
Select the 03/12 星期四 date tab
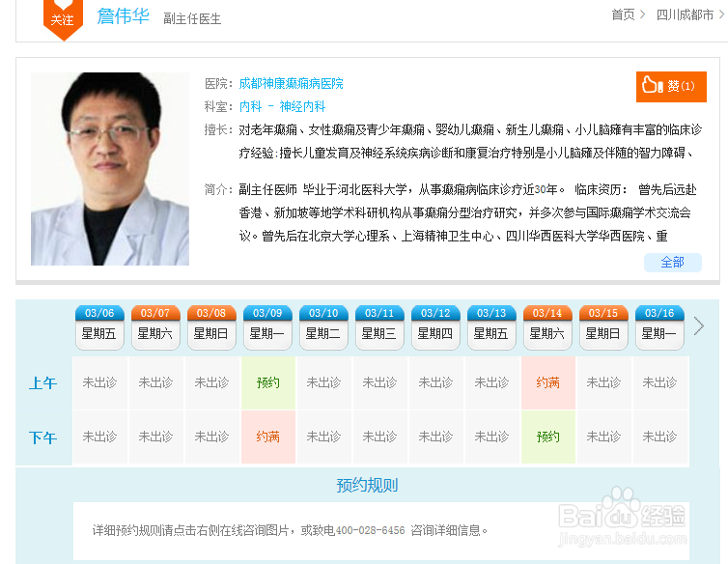click(435, 326)
